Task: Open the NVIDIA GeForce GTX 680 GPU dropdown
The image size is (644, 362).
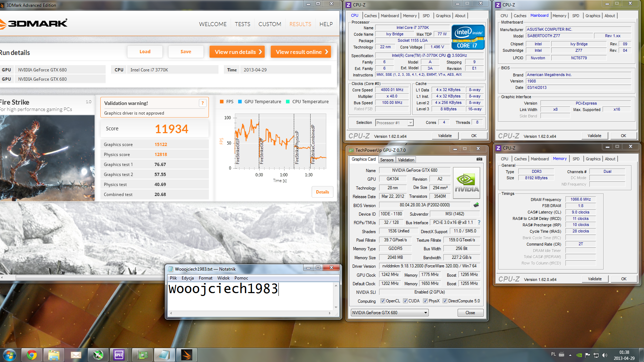Action: pos(389,313)
